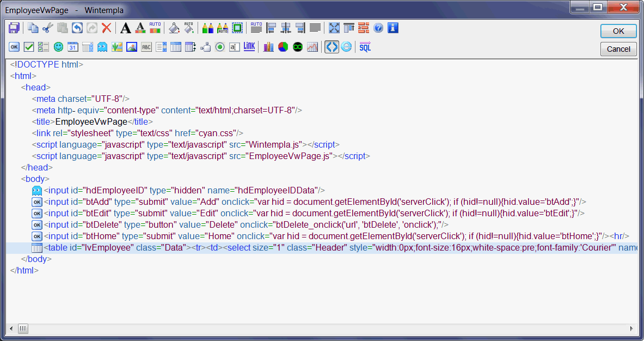The image size is (644, 341).
Task: Click the AUTO text alignment icon
Action: click(x=256, y=28)
